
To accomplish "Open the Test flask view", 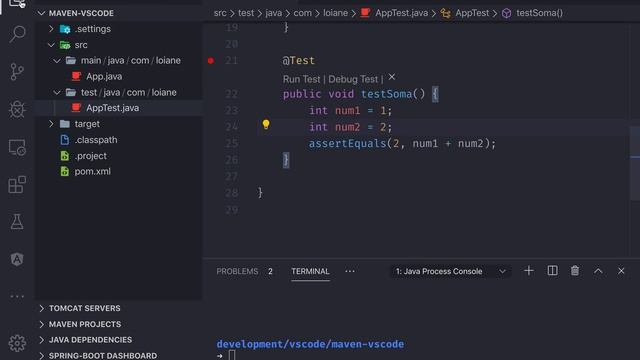I will pyautogui.click(x=17, y=222).
